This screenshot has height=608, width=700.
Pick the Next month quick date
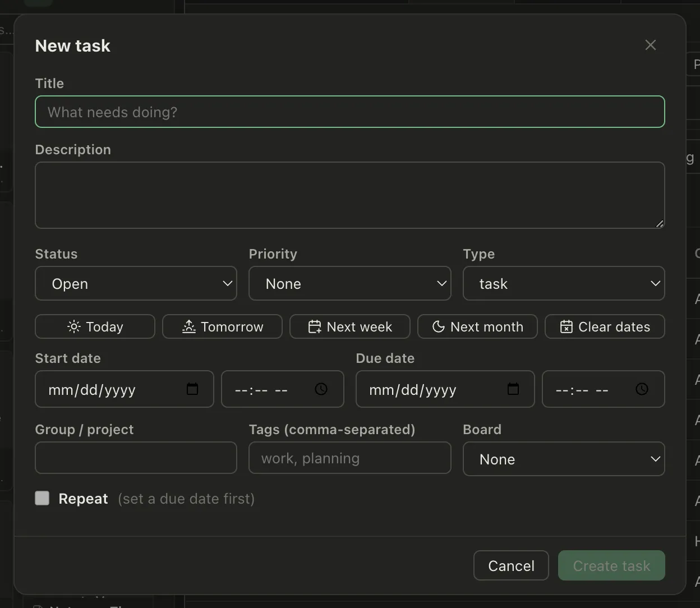(477, 326)
